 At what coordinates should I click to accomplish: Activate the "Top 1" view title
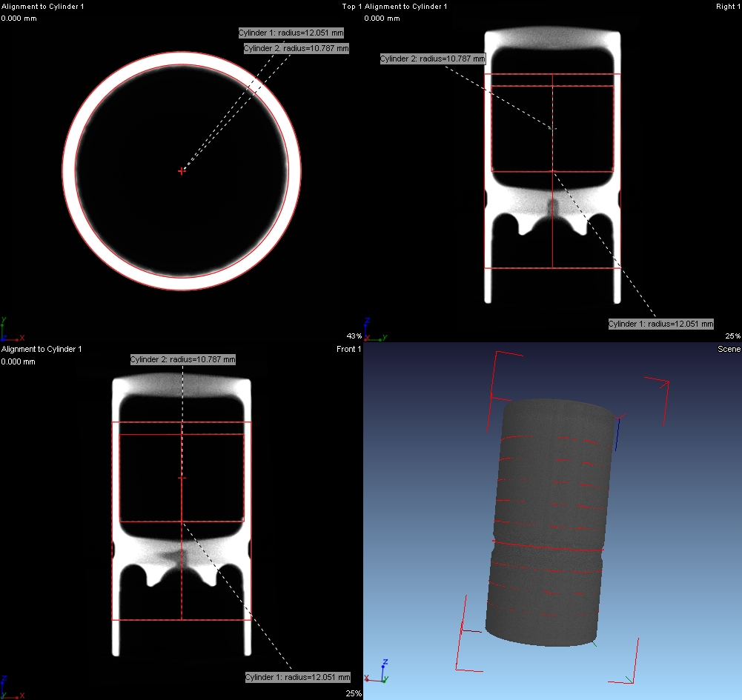coord(351,6)
